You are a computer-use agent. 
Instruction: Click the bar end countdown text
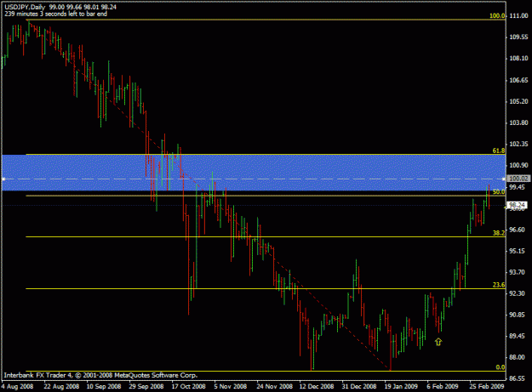(55, 14)
